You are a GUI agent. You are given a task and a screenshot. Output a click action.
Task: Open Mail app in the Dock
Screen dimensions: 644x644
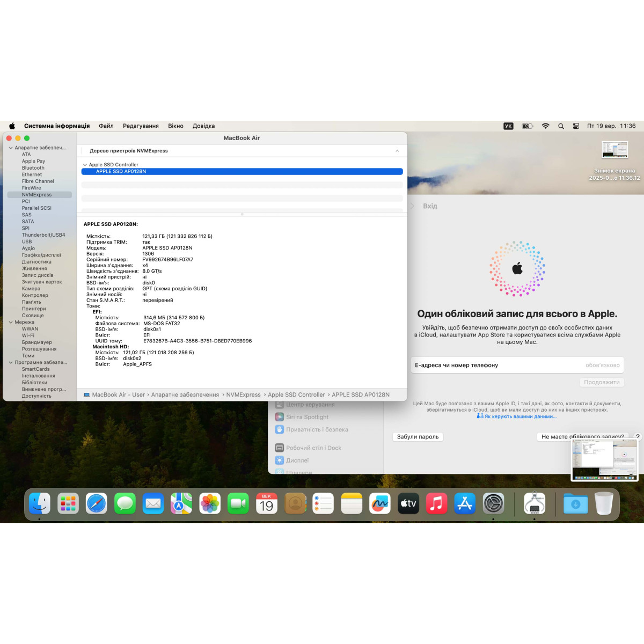pyautogui.click(x=153, y=503)
